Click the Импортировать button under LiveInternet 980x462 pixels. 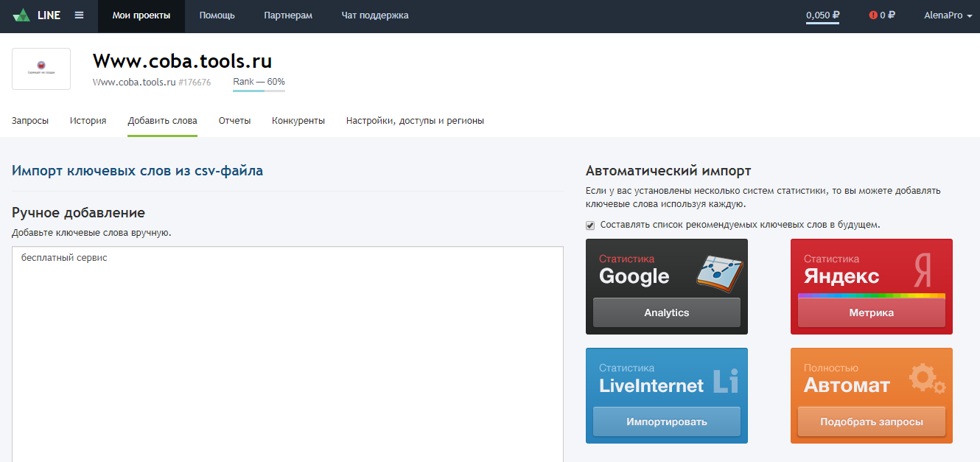(x=665, y=421)
